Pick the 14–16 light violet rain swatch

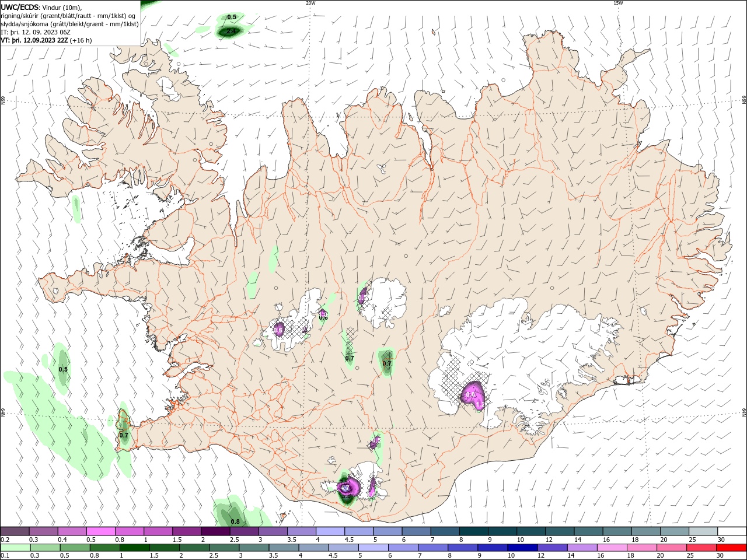tap(582, 548)
